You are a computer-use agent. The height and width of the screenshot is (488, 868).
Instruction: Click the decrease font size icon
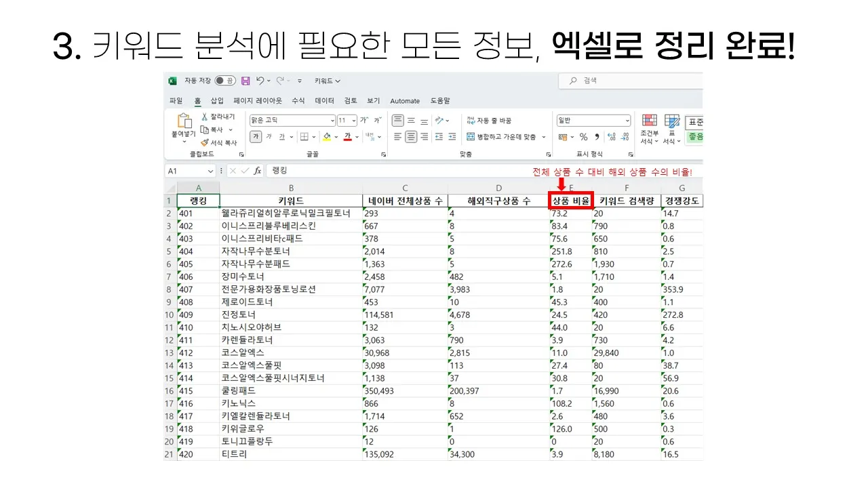[x=378, y=121]
